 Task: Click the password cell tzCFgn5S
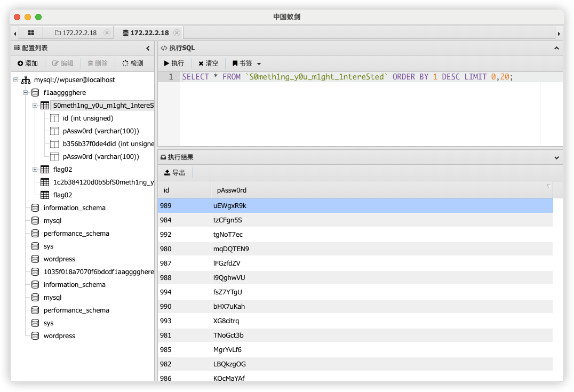[382, 220]
